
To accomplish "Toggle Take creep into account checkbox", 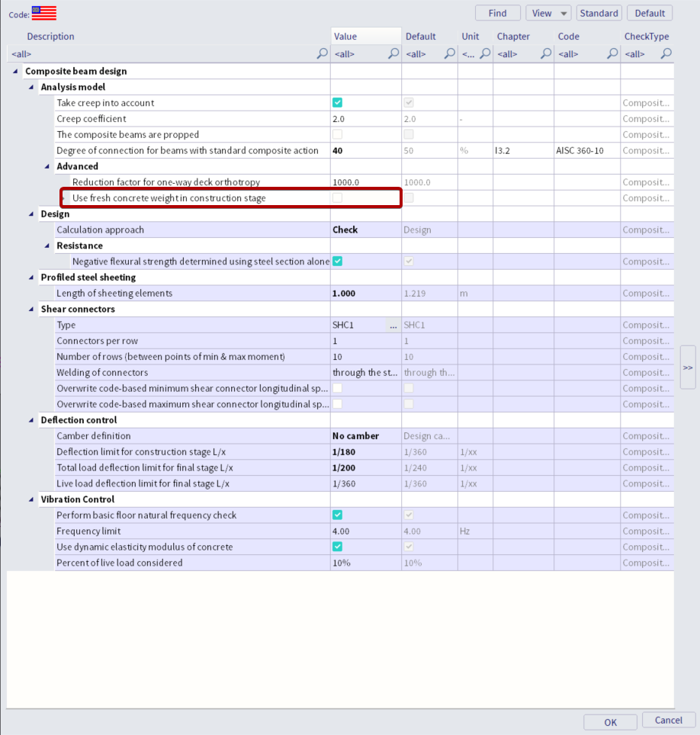I will [337, 103].
